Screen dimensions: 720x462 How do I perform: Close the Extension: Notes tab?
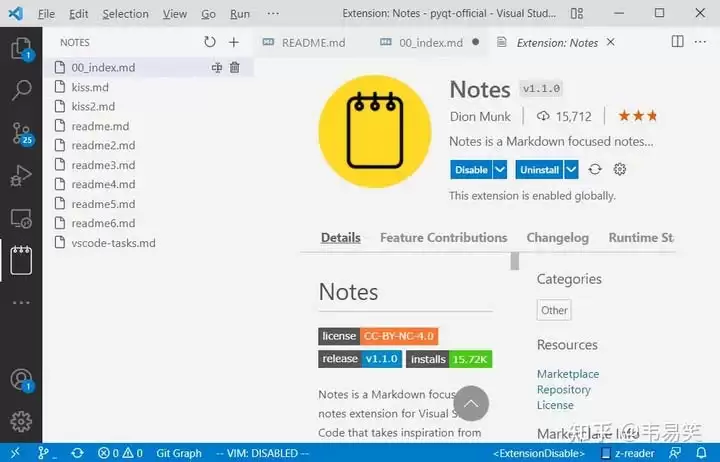(x=610, y=42)
